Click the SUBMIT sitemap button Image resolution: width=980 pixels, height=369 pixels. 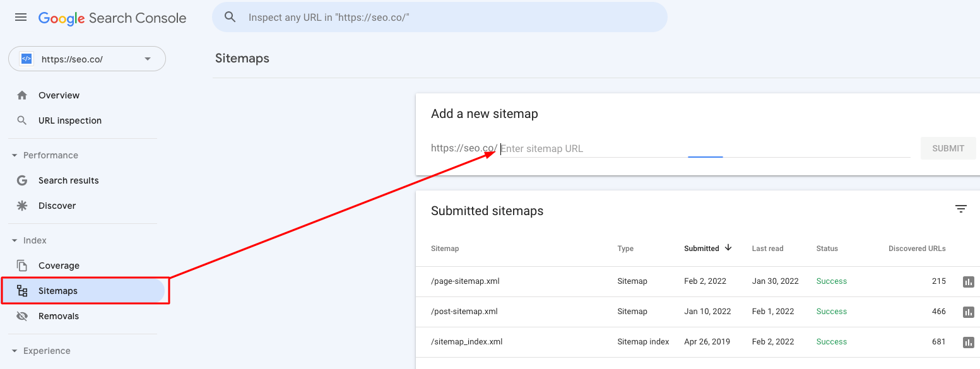(948, 148)
